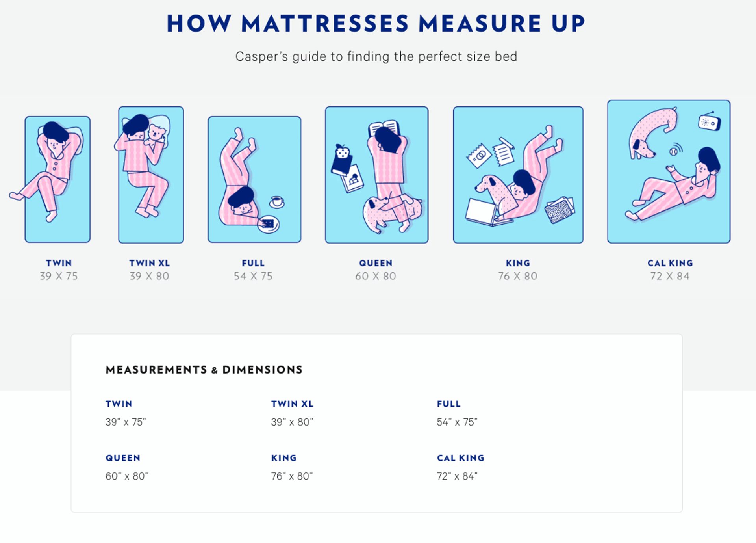Click the plate of food on the Full bed
Viewport: 756px width, 543px height.
pos(269,224)
